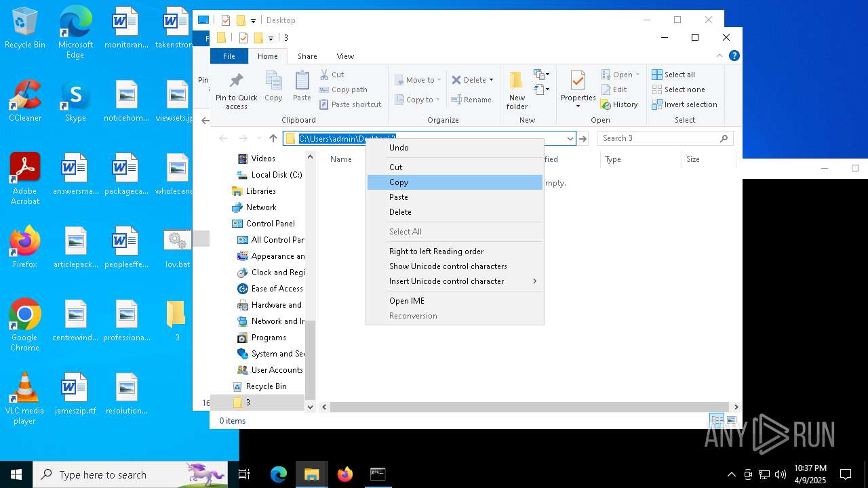Select Clock and Region tree item

pos(271,272)
